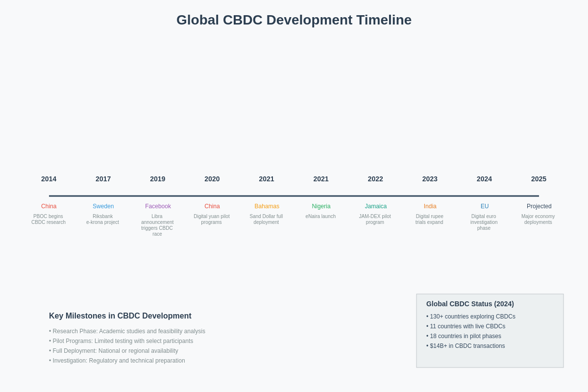Click 'eNaira launch' description
This screenshot has width=588, height=392.
point(320,217)
